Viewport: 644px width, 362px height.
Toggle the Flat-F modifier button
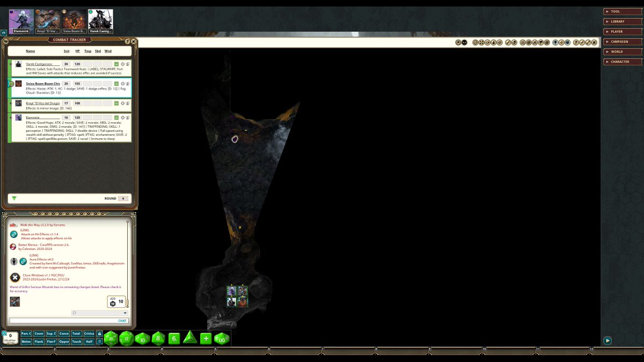point(52,342)
